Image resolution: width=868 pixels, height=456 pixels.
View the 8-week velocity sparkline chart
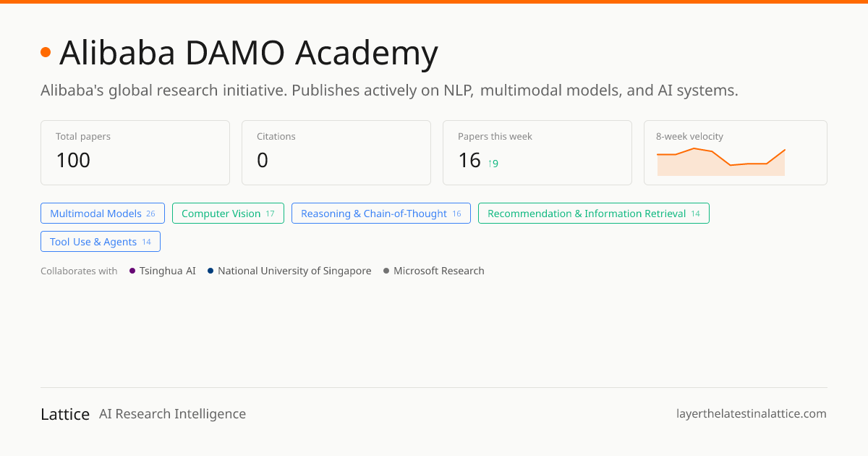[721, 161]
